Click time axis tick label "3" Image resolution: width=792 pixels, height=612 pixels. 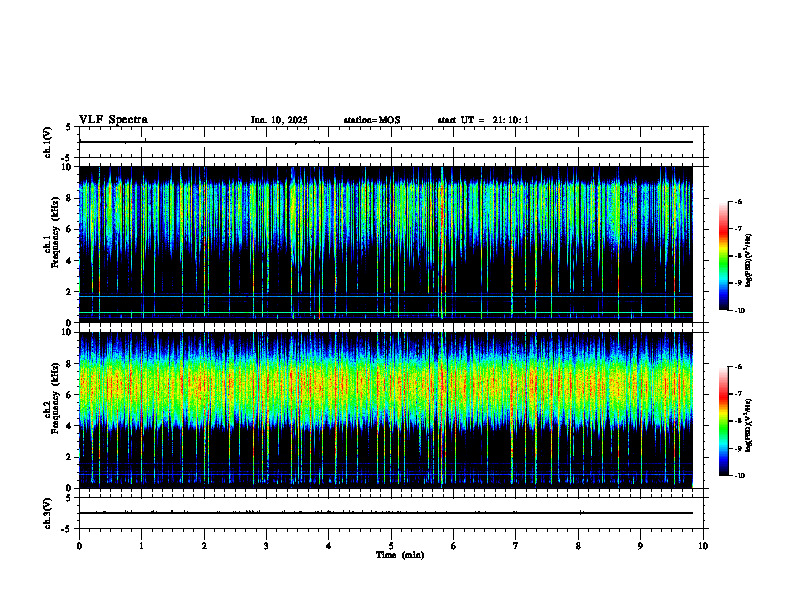point(266,546)
